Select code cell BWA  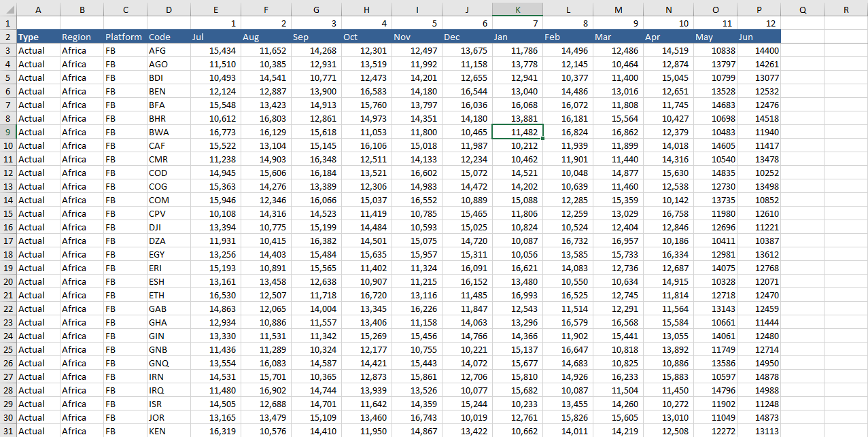pyautogui.click(x=169, y=132)
